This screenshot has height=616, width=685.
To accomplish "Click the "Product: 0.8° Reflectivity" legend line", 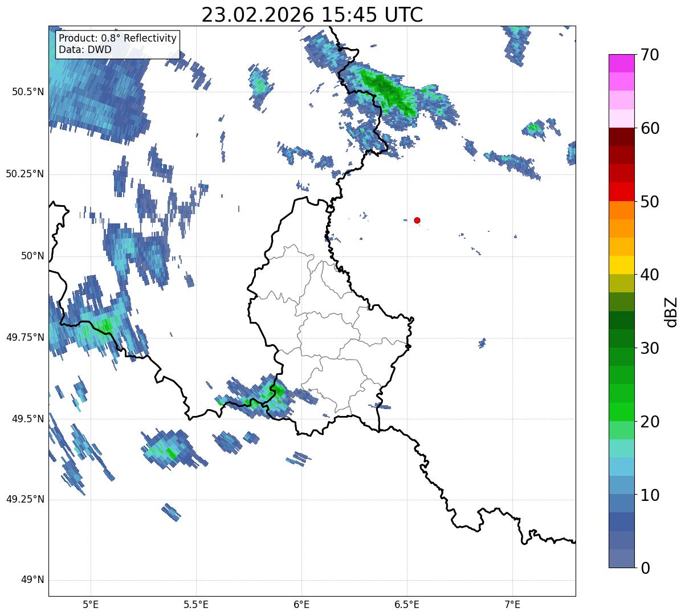I will pos(118,38).
